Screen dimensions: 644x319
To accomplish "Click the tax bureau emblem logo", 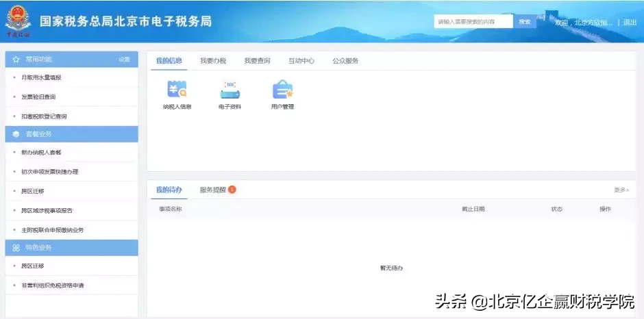I will 18,21.
